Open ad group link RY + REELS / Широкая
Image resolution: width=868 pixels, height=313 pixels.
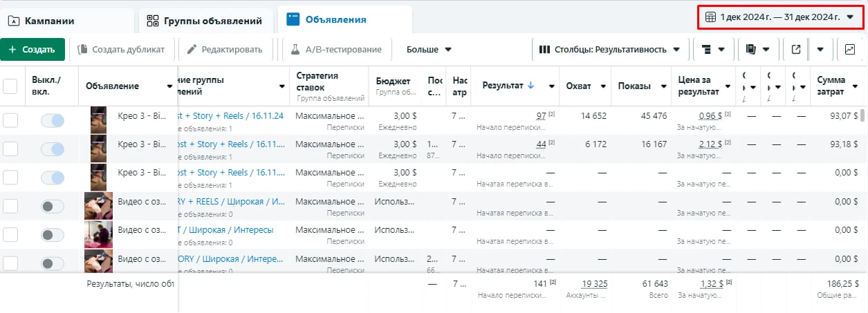pyautogui.click(x=231, y=201)
